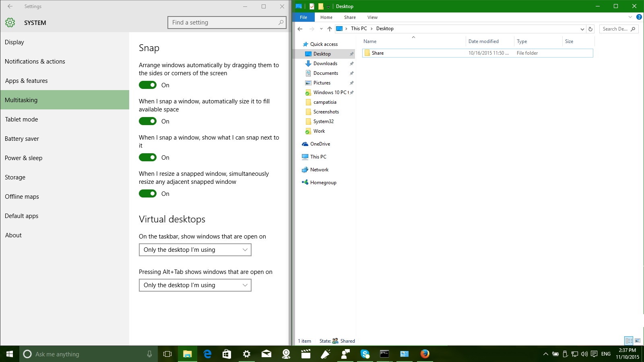This screenshot has height=362, width=644.
Task: Click the pin icon next to Pictures
Action: point(351,83)
